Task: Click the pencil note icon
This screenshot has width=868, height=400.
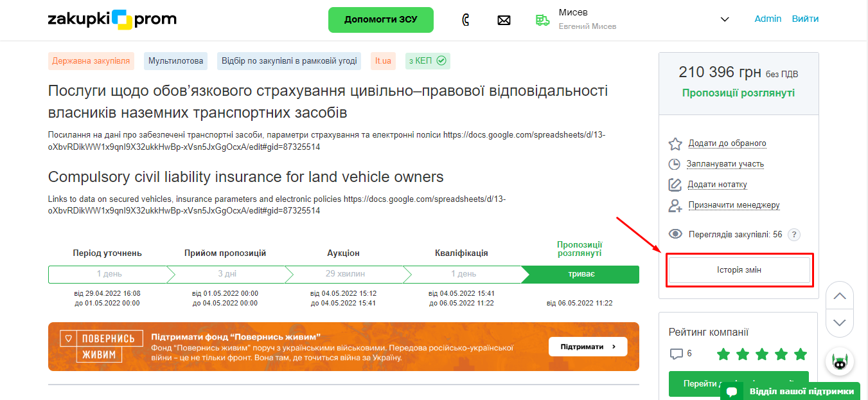Action: [675, 185]
